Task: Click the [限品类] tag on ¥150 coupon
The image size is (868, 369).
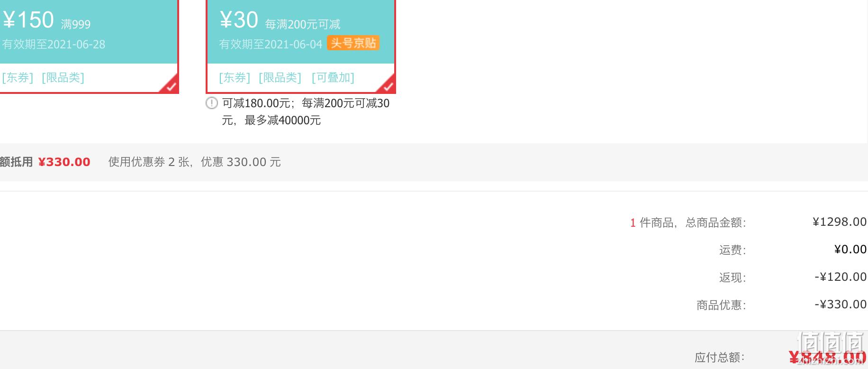Action: pos(63,78)
